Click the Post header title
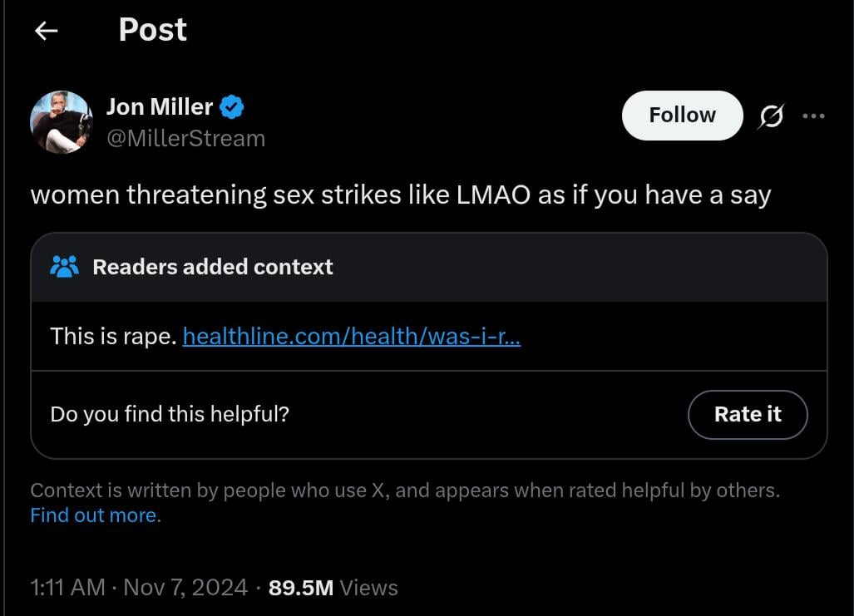Image resolution: width=854 pixels, height=616 pixels. pos(153,31)
